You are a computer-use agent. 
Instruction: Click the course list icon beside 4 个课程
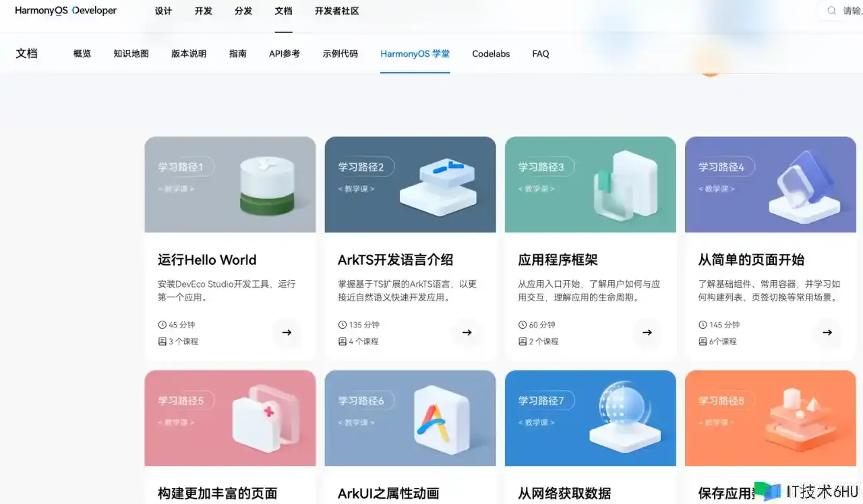[342, 342]
